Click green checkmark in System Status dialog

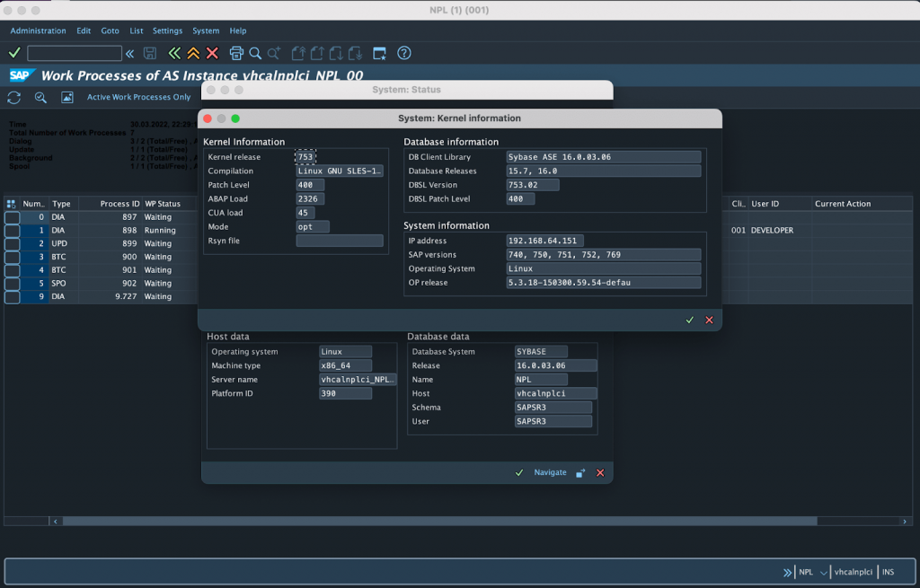point(519,472)
